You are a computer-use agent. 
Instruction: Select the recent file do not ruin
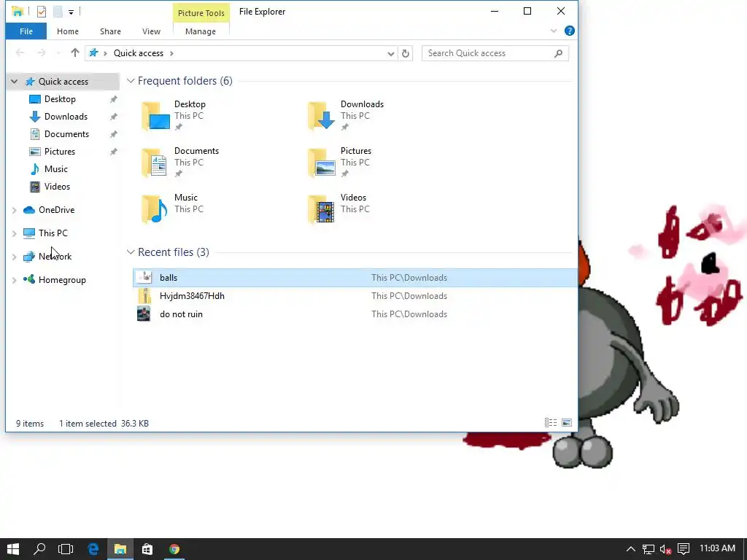[355, 314]
